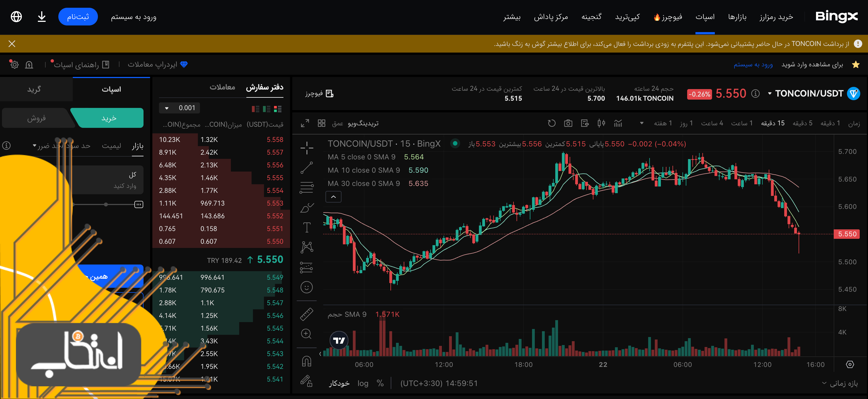Expand the chart to fullscreen
The width and height of the screenshot is (868, 399).
305,123
